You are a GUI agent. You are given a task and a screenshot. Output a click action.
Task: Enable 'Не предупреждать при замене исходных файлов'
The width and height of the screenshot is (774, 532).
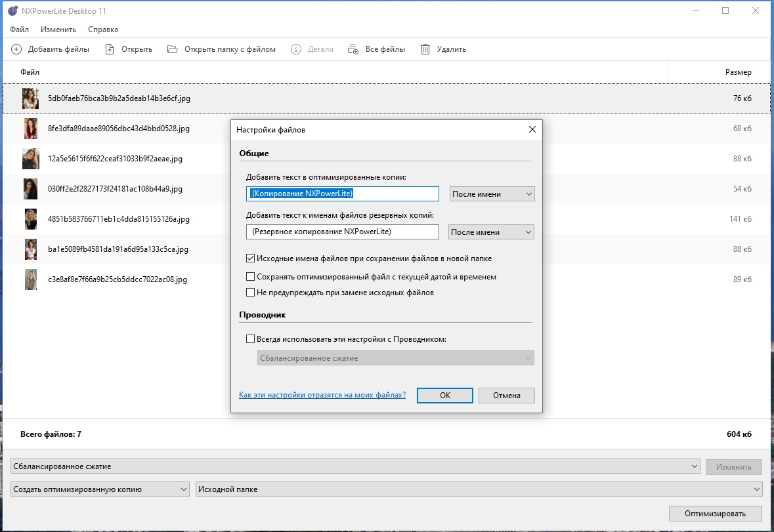pos(250,293)
